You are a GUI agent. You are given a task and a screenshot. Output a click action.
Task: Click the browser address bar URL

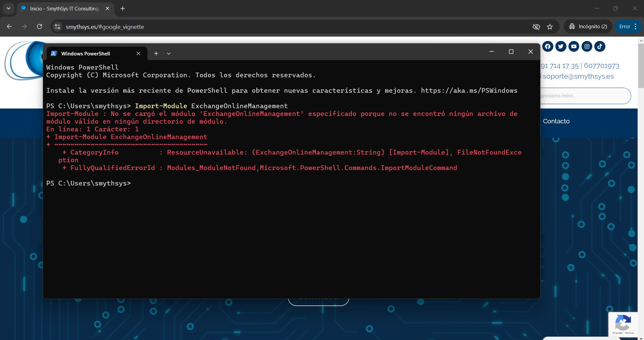105,27
